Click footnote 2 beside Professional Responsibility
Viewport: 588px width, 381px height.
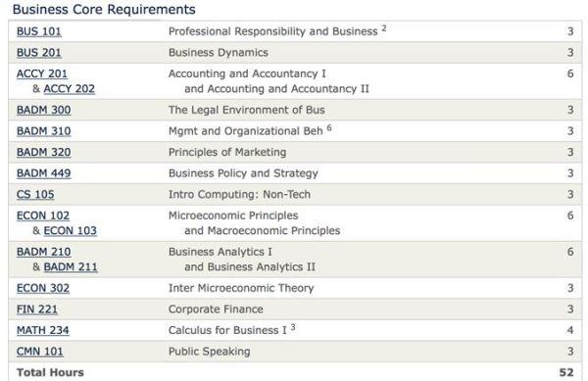[x=384, y=28]
